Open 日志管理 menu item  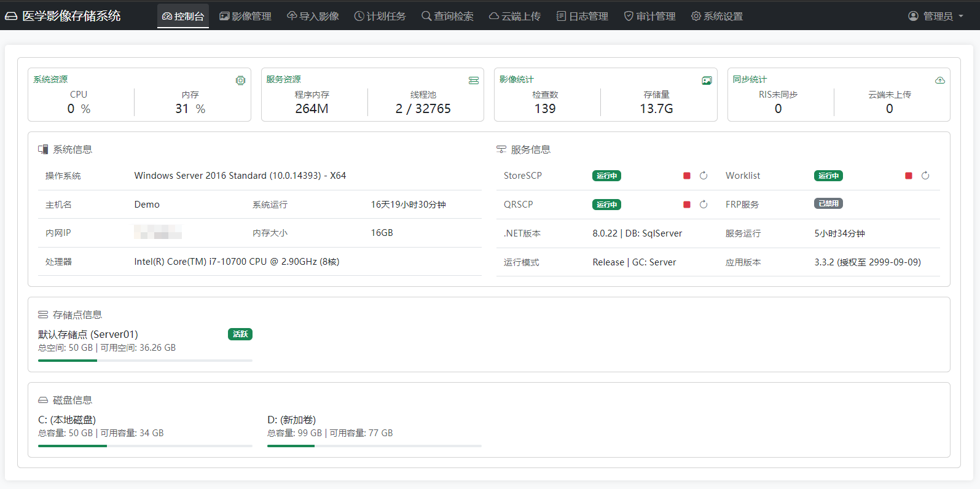pyautogui.click(x=582, y=16)
